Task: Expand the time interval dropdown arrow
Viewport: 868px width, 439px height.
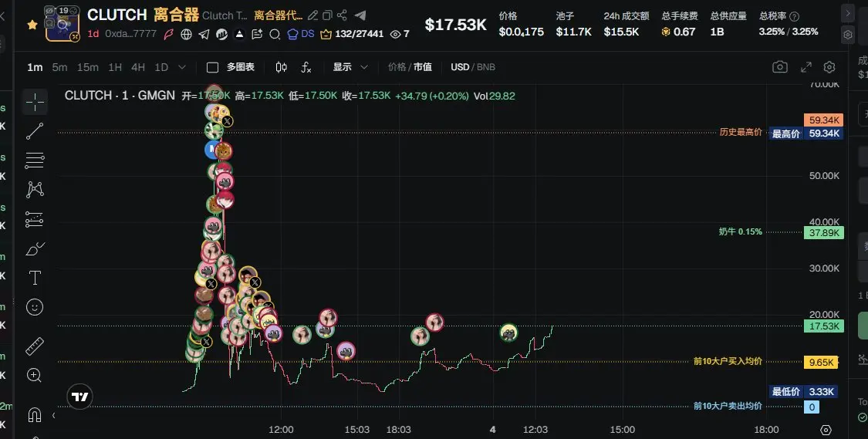Action: point(181,68)
